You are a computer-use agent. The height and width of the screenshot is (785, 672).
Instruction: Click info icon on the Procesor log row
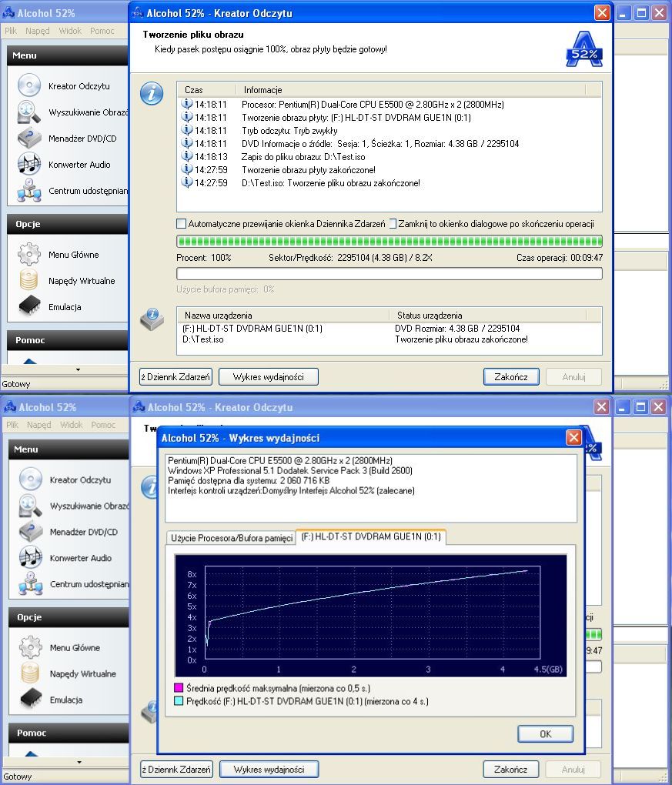(187, 104)
